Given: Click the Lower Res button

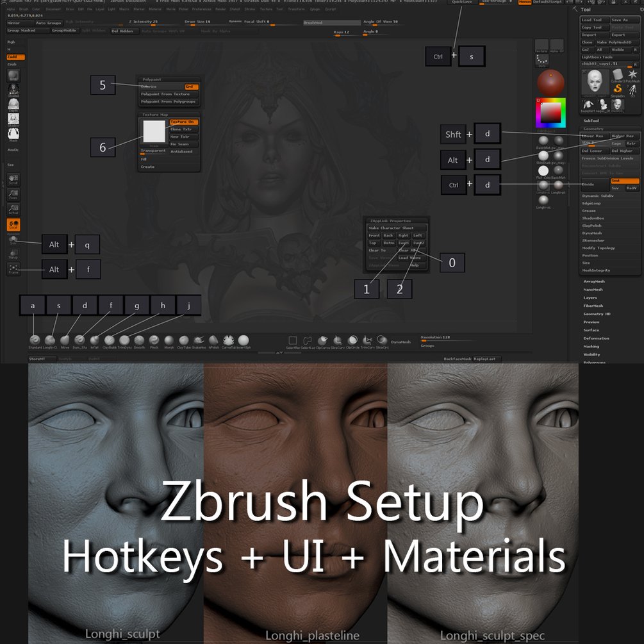Looking at the screenshot, I should coord(595,136).
